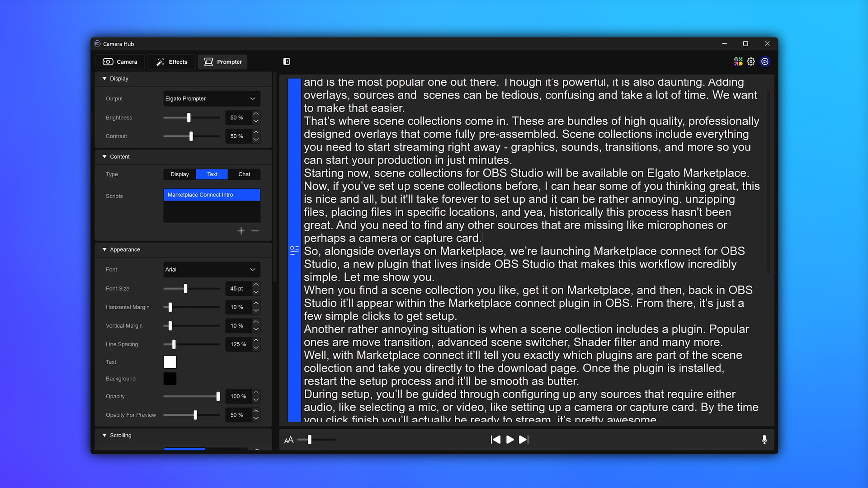Open the black Background color swatch
The height and width of the screenshot is (488, 868).
pos(170,379)
